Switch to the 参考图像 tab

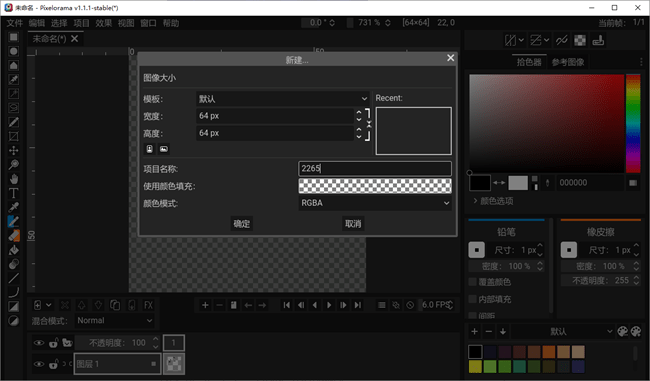coord(568,62)
